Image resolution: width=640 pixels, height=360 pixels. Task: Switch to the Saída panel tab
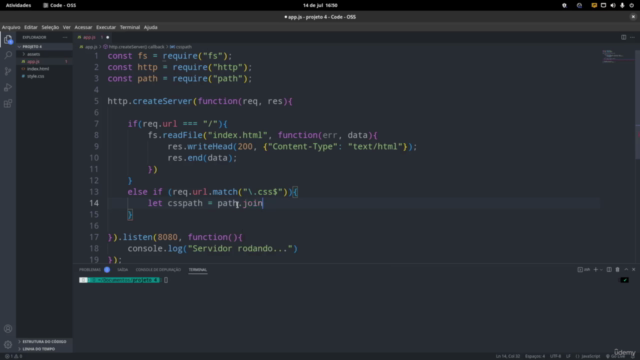122,269
